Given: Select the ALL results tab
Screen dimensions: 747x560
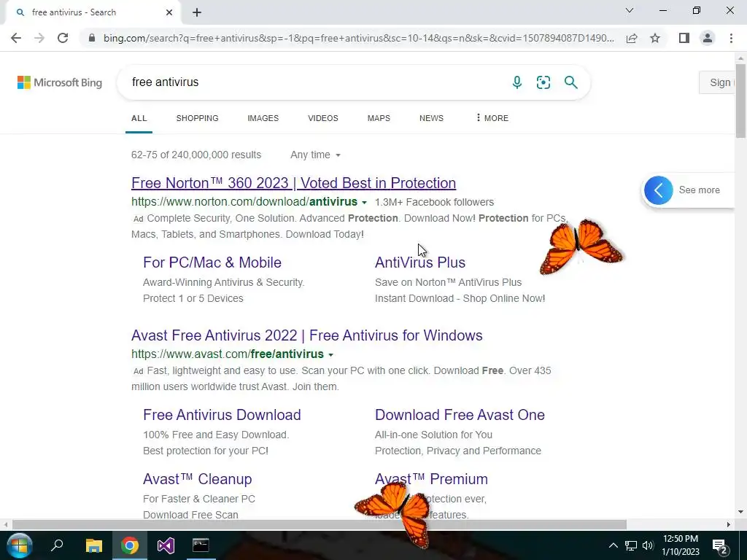Looking at the screenshot, I should (x=139, y=118).
